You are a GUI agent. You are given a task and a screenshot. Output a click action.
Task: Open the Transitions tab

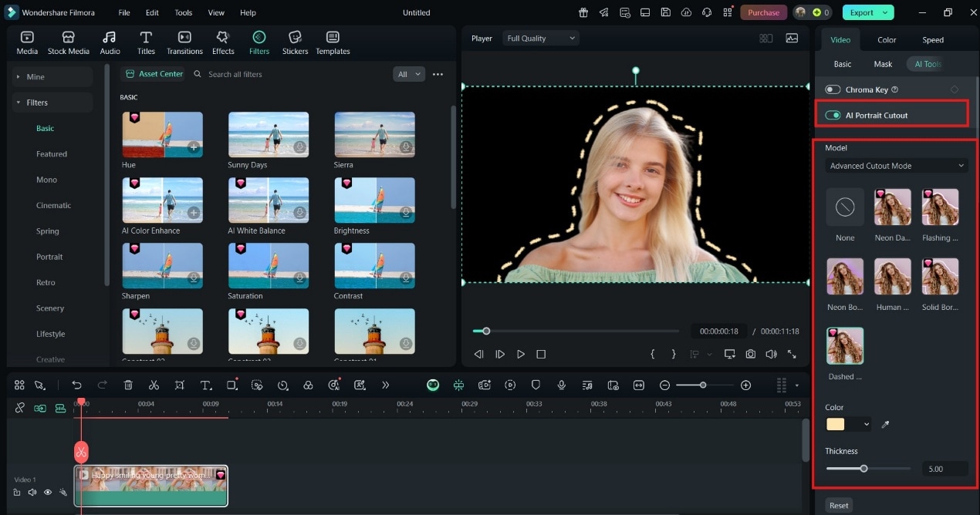point(184,43)
